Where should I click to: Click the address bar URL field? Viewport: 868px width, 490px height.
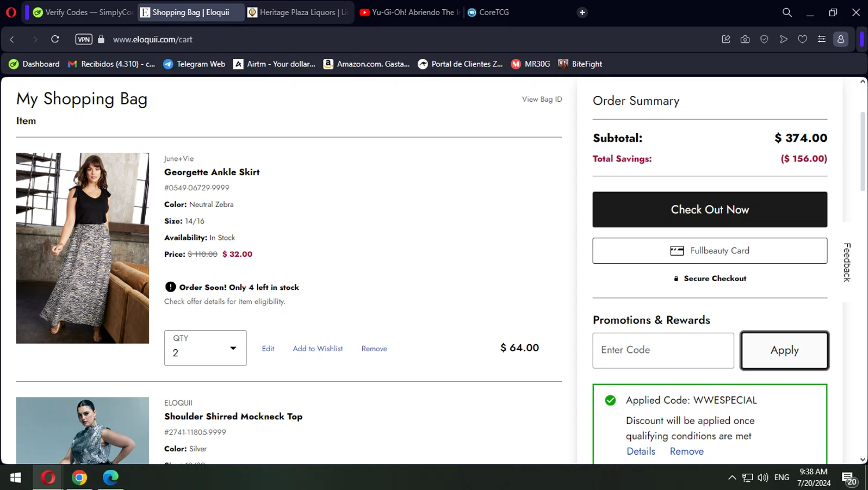pos(153,39)
